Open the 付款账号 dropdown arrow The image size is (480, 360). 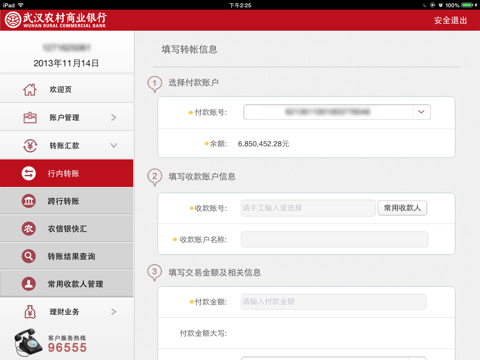click(x=421, y=112)
